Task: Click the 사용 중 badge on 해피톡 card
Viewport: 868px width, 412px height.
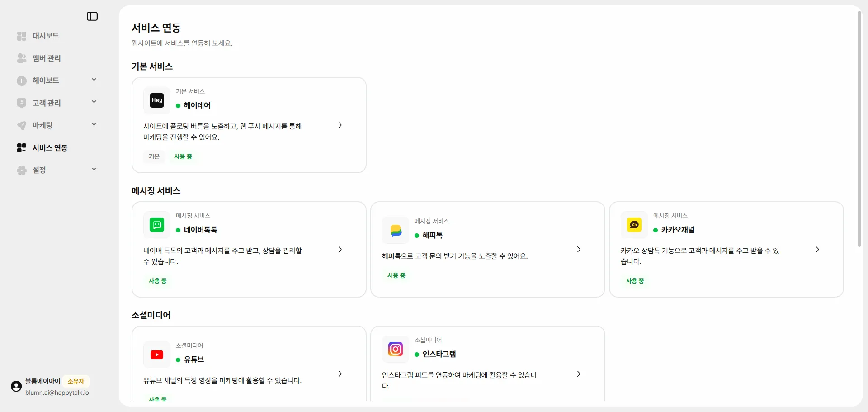Action: [396, 275]
